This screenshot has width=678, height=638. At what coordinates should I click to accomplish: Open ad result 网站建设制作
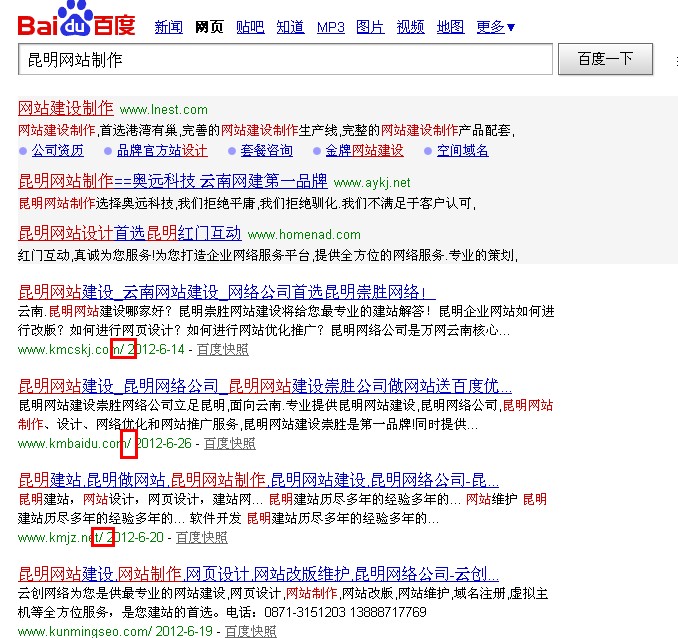click(x=66, y=108)
